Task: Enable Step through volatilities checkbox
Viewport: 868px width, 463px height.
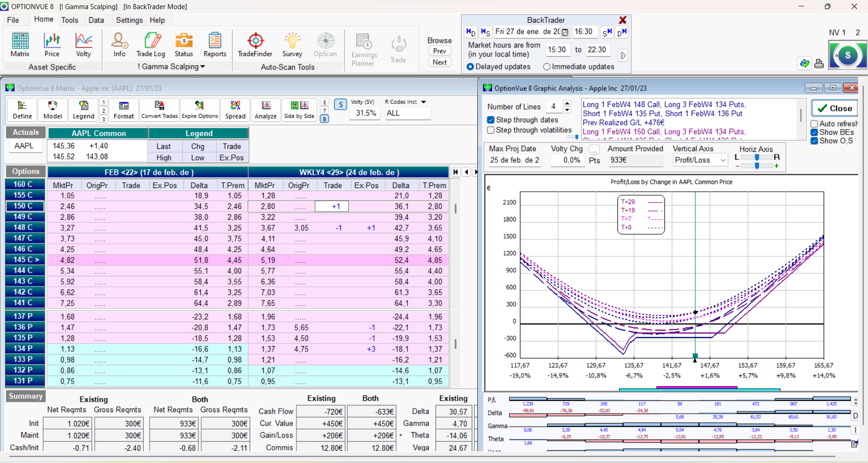Action: pos(490,130)
